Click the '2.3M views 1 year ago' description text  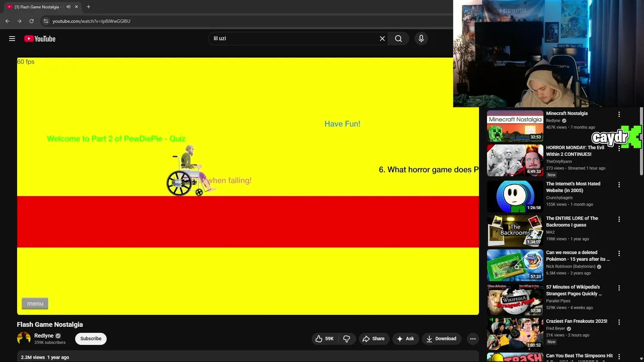point(45,357)
